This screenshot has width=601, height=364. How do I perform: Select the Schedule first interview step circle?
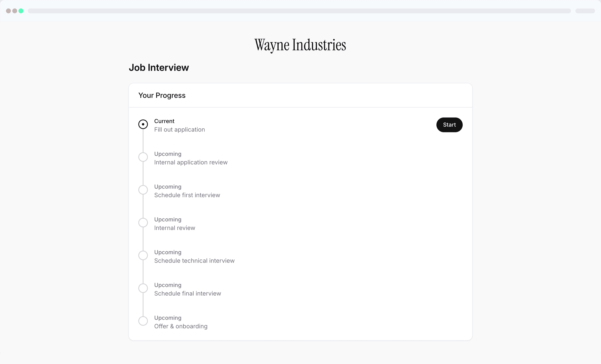click(x=143, y=190)
